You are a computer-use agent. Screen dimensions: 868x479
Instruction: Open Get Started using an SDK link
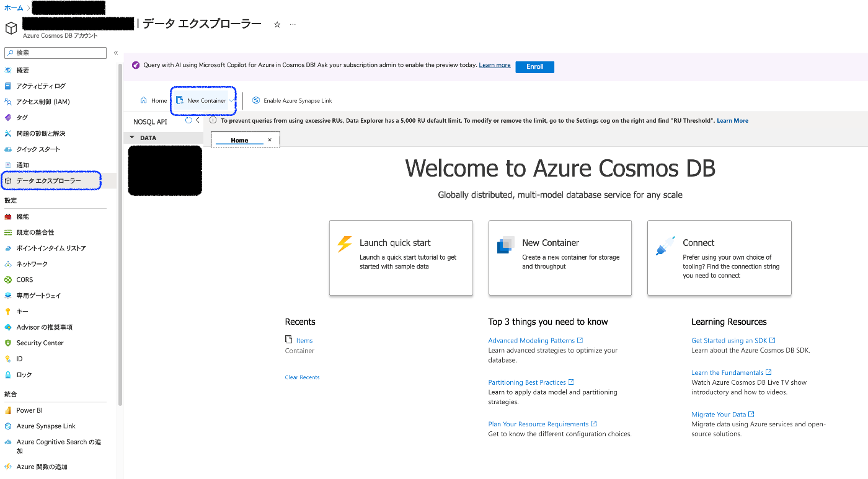(733, 340)
